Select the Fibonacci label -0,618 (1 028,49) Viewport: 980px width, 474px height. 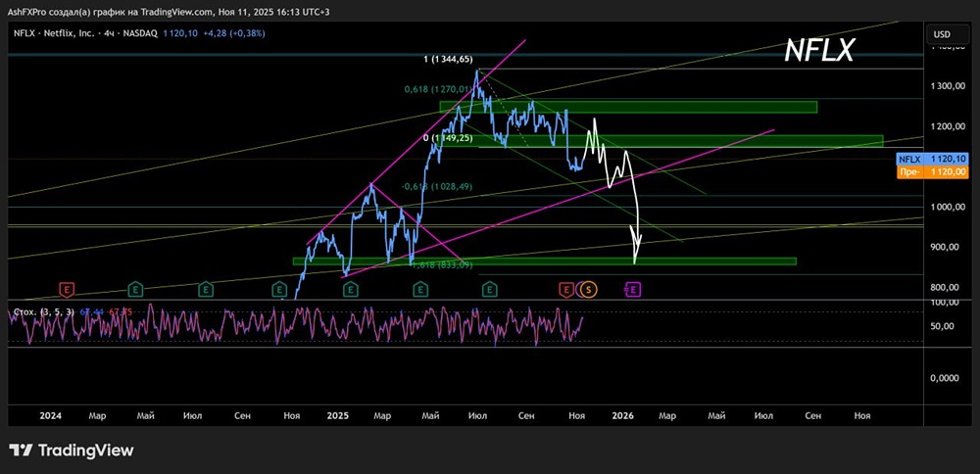[437, 186]
